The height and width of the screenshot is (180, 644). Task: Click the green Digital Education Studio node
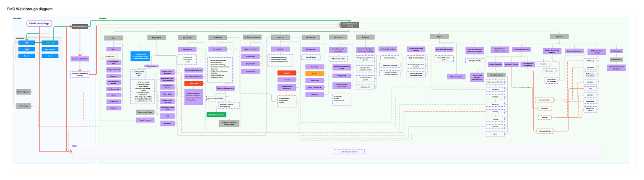(x=217, y=114)
